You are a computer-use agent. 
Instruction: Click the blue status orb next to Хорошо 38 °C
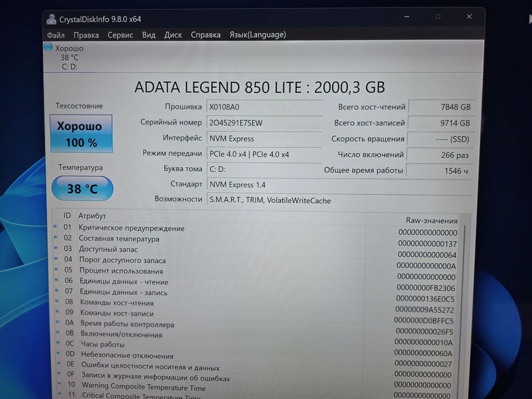click(x=48, y=47)
